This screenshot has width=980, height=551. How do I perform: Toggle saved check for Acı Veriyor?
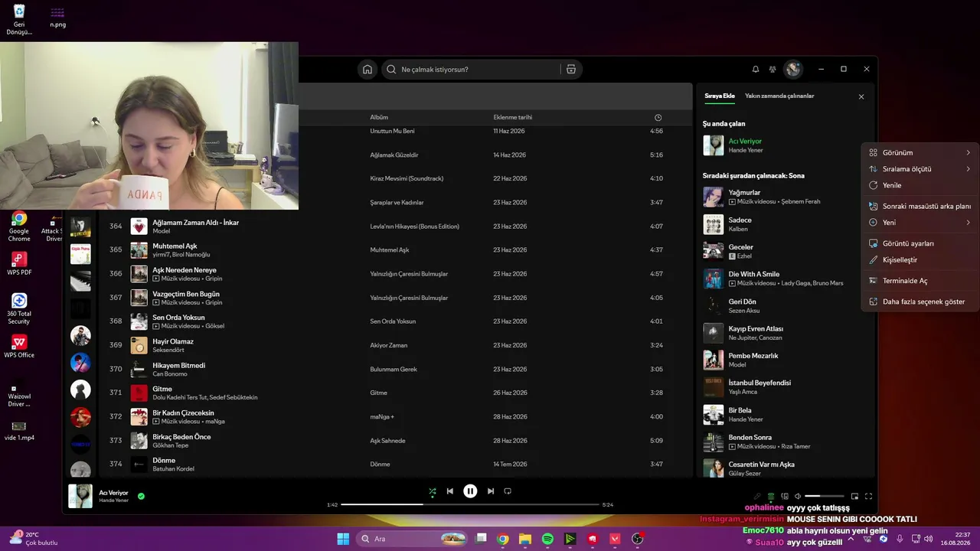click(x=141, y=496)
